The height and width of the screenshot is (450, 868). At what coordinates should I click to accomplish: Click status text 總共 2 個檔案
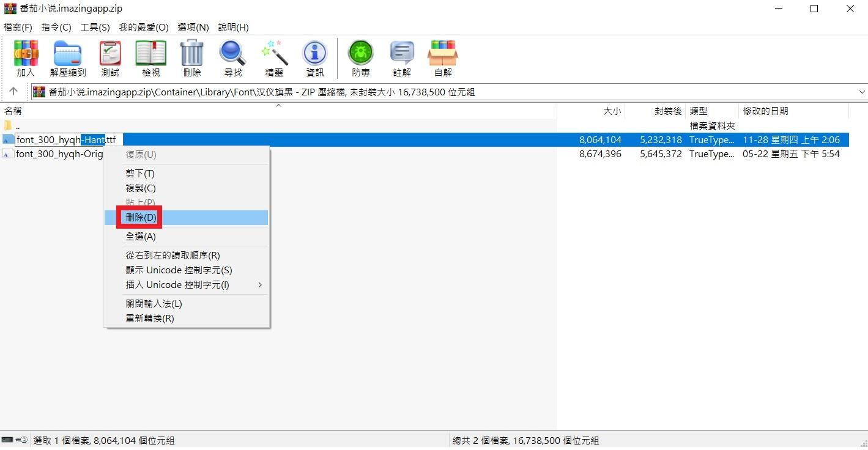[481, 440]
